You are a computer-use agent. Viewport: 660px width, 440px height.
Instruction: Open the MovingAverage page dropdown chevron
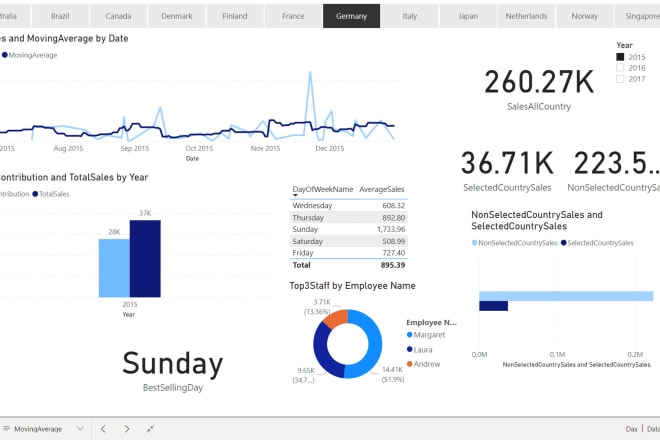tap(80, 429)
